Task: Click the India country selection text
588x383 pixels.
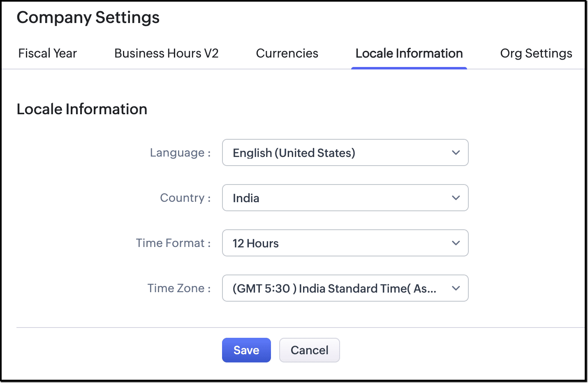Action: (x=246, y=198)
